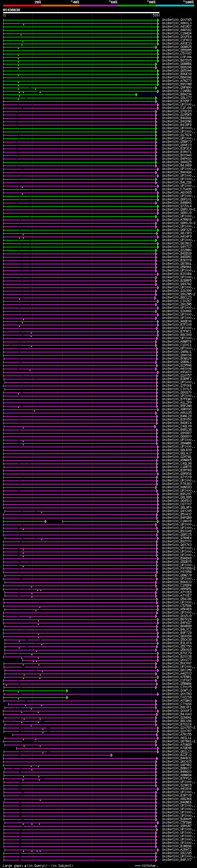Select label UniRef100_A8WMT6
197x868 pixels.
tap(177, 342)
